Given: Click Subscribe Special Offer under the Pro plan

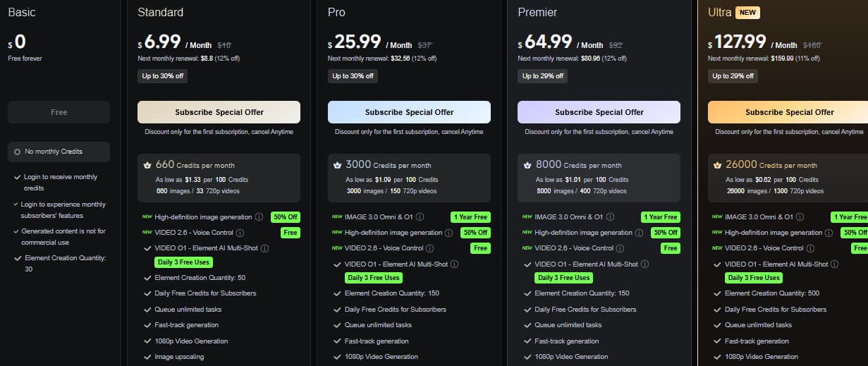Looking at the screenshot, I should point(409,112).
